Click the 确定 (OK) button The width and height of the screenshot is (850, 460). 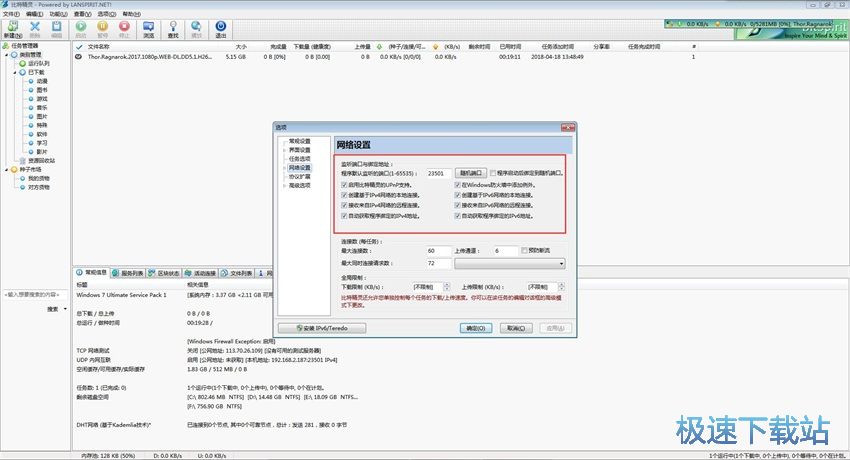tap(476, 328)
